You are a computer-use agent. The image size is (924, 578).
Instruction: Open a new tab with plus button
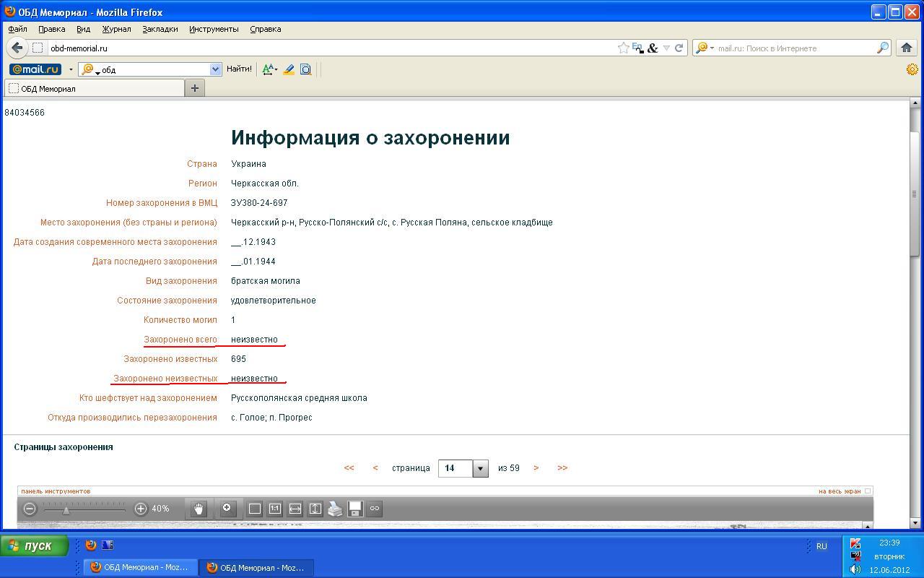click(194, 88)
